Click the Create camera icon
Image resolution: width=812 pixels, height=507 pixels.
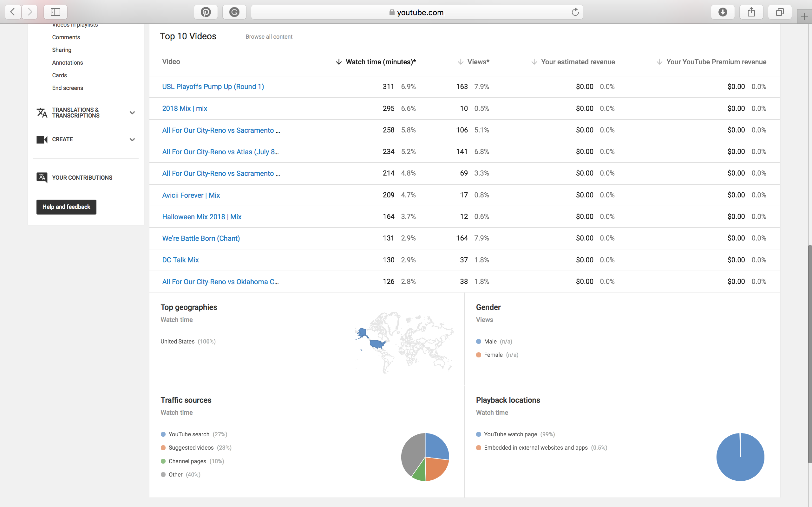(42, 139)
